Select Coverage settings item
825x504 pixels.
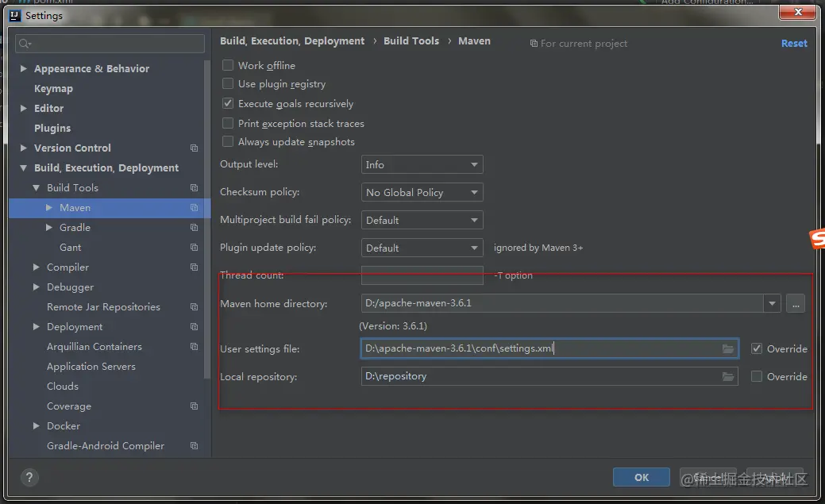[69, 406]
